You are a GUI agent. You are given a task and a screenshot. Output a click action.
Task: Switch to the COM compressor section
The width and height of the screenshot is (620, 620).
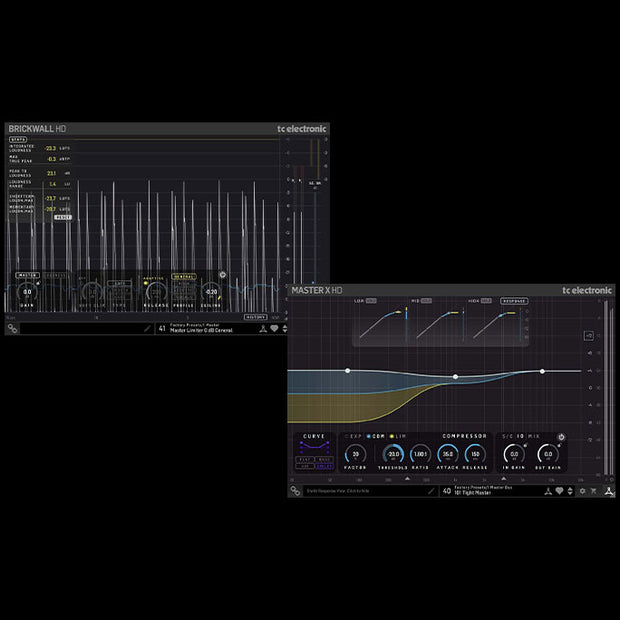point(376,436)
